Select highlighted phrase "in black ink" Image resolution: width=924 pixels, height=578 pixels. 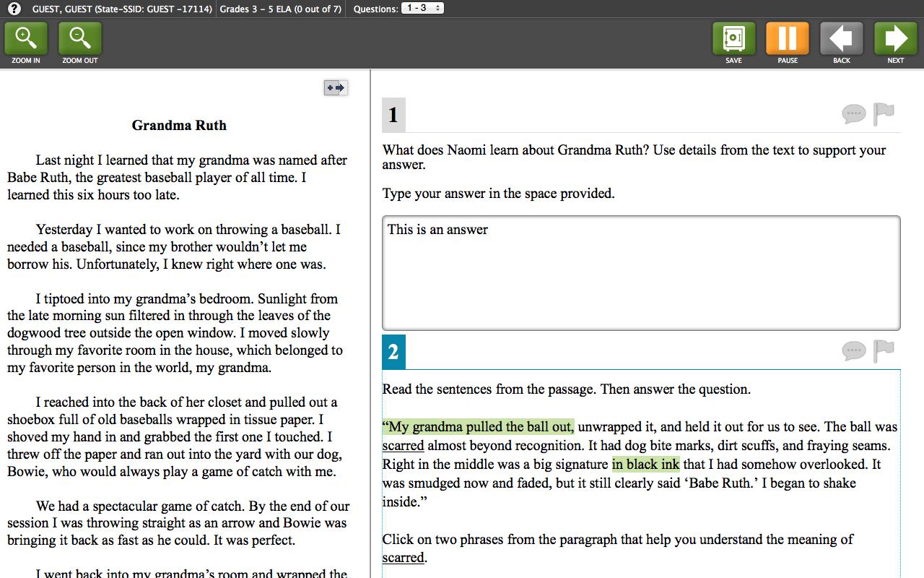(645, 464)
